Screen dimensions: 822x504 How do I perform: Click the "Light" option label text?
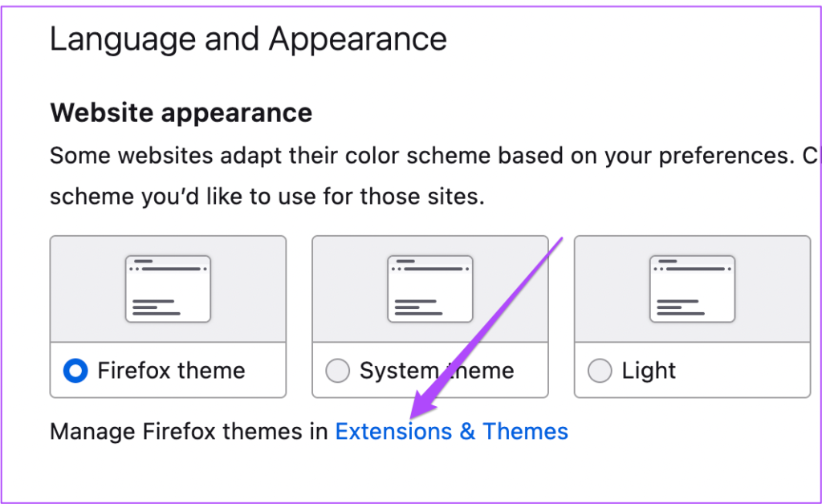pos(649,371)
